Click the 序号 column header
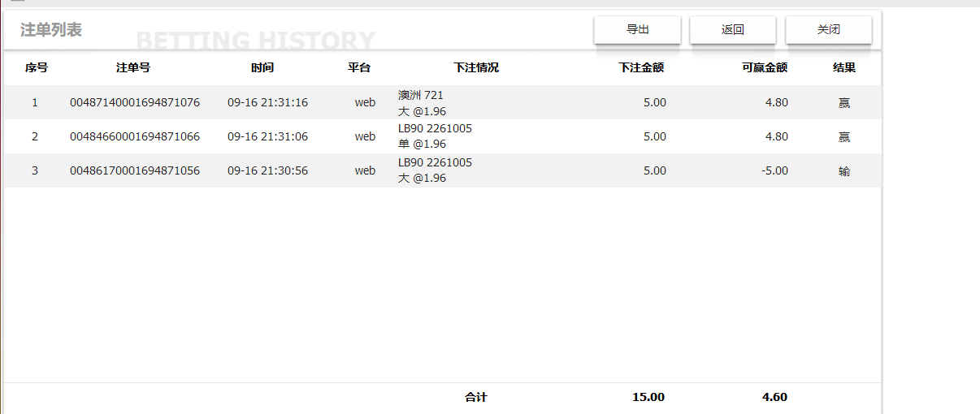Image resolution: width=980 pixels, height=414 pixels. (37, 68)
